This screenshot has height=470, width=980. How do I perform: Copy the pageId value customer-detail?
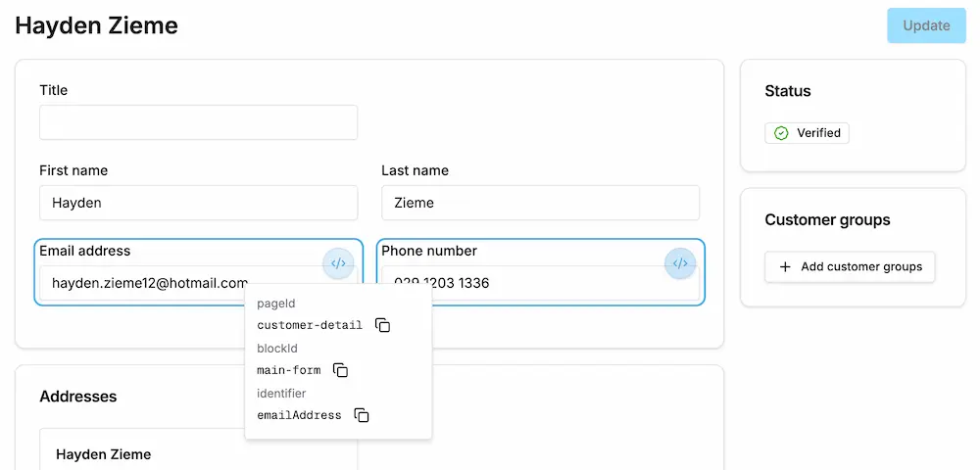tap(383, 325)
